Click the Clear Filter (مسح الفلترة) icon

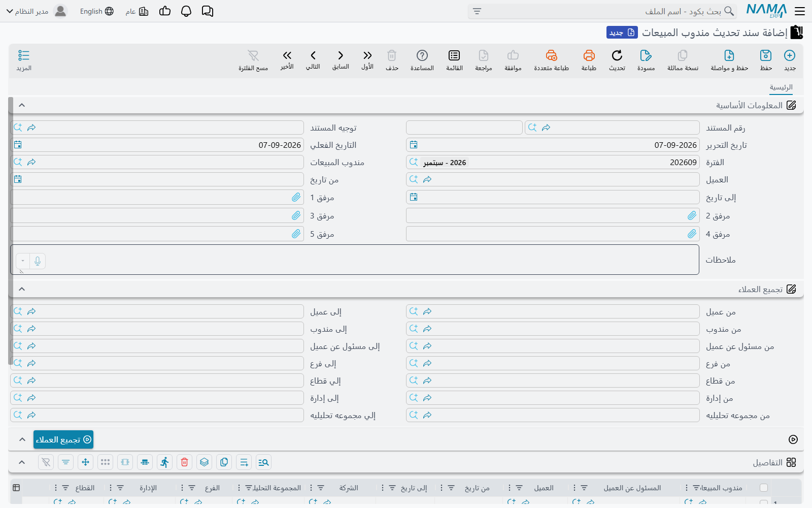pyautogui.click(x=253, y=55)
